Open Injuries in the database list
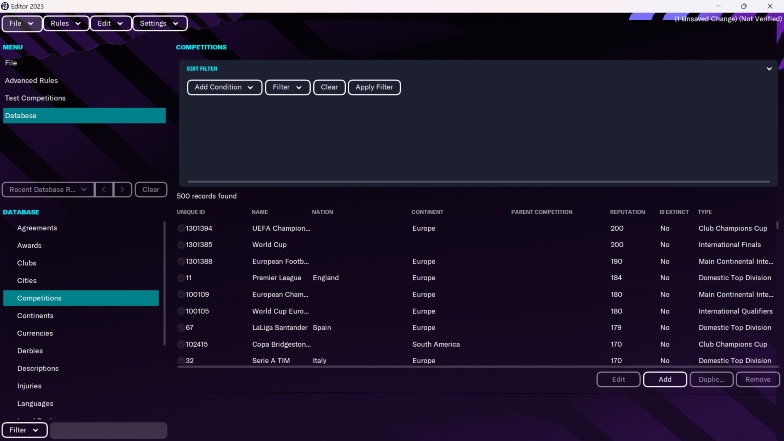This screenshot has width=784, height=441. 81,386
